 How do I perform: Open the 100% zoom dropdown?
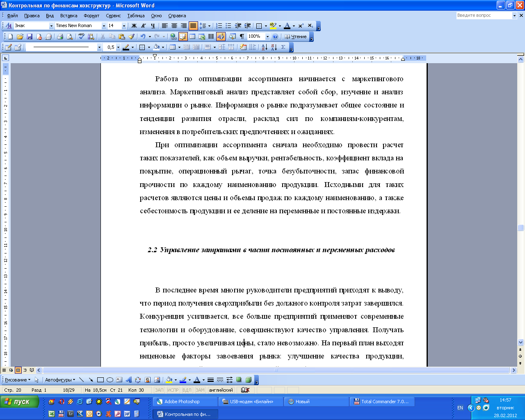click(x=267, y=37)
